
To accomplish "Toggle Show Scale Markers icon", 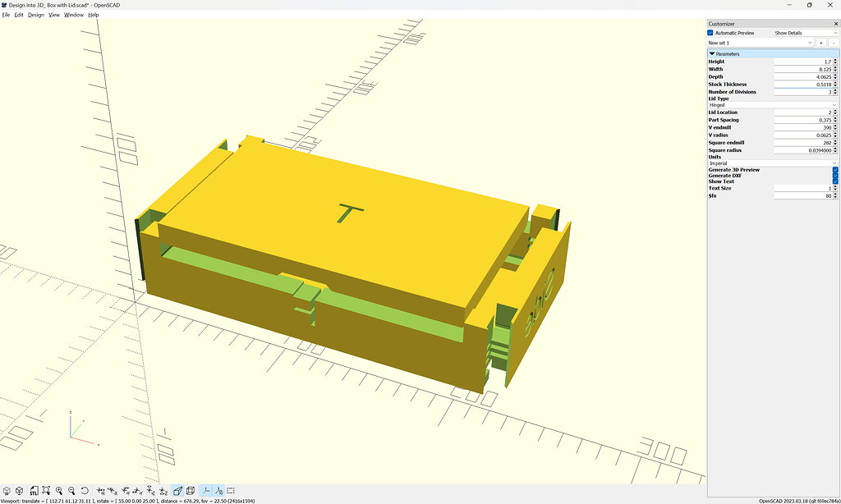I will click(x=218, y=491).
